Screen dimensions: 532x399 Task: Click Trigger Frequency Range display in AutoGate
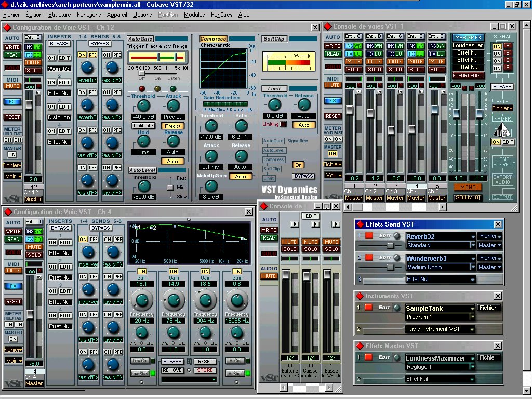(x=157, y=58)
